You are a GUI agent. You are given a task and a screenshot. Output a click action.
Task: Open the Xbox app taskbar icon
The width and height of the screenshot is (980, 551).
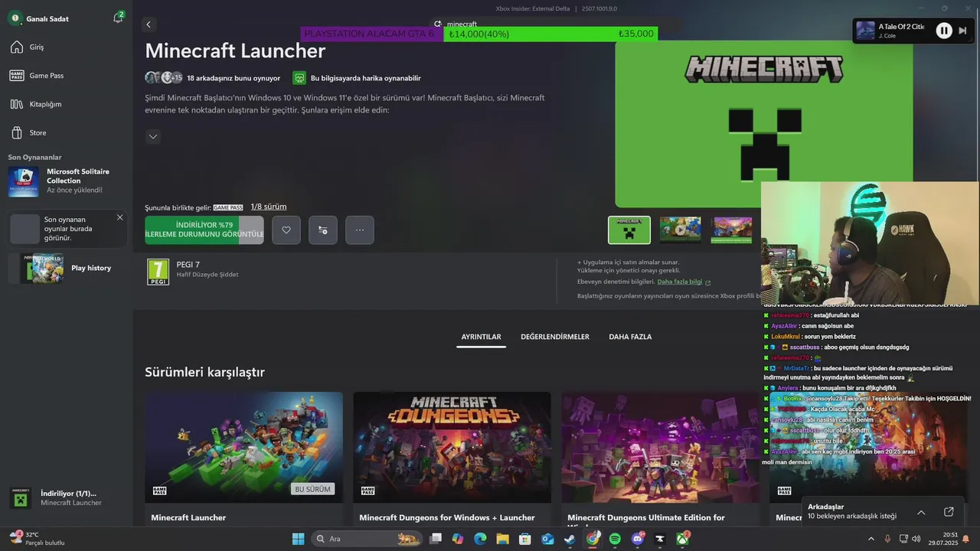682,539
